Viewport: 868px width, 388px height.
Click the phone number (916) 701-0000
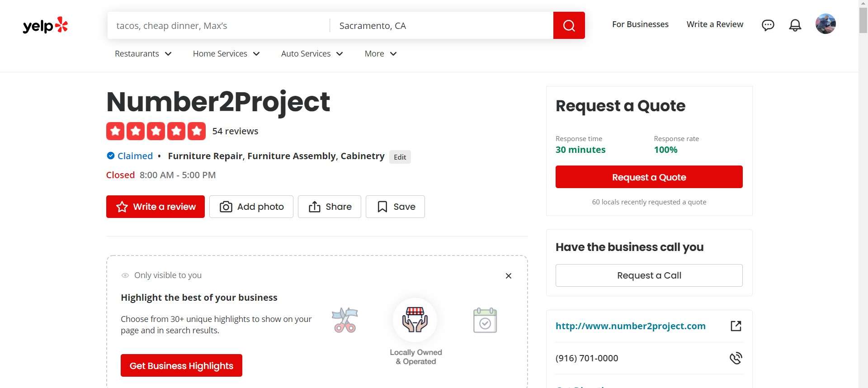click(x=587, y=358)
